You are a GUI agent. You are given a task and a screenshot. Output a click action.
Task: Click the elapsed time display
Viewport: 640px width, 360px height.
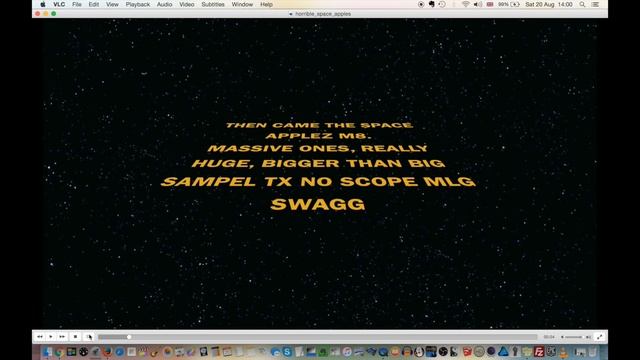549,337
